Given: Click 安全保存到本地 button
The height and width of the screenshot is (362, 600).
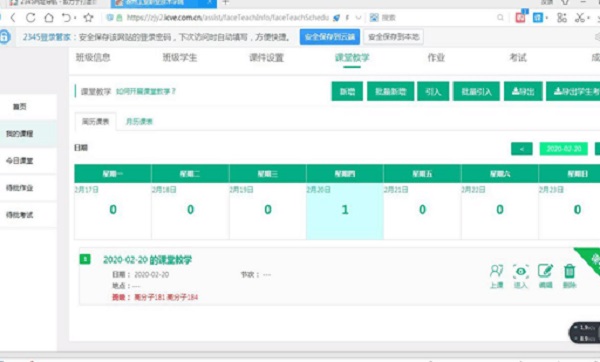Looking at the screenshot, I should pos(393,37).
